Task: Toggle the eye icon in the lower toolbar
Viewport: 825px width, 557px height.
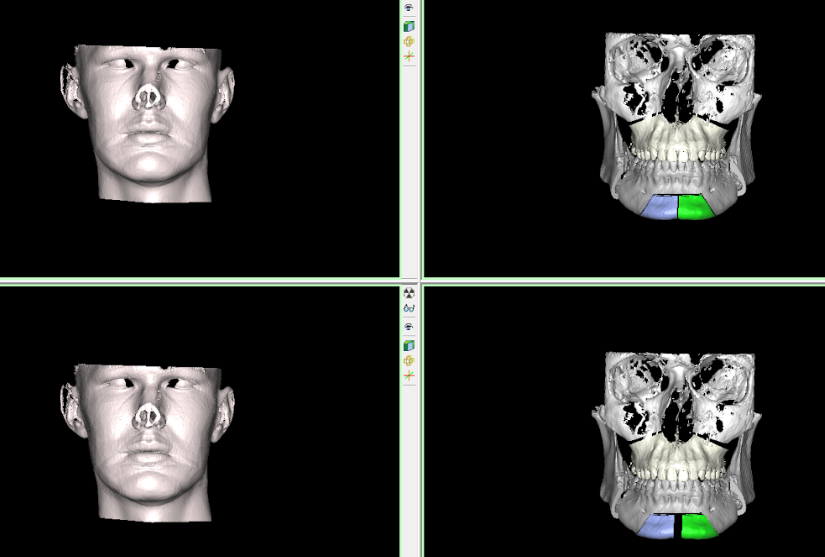Action: coord(409,327)
